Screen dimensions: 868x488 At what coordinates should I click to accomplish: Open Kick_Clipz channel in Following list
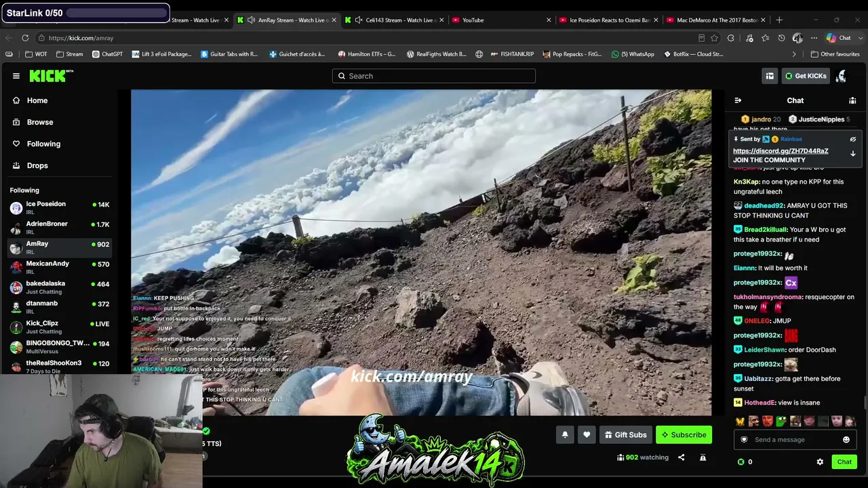point(60,327)
